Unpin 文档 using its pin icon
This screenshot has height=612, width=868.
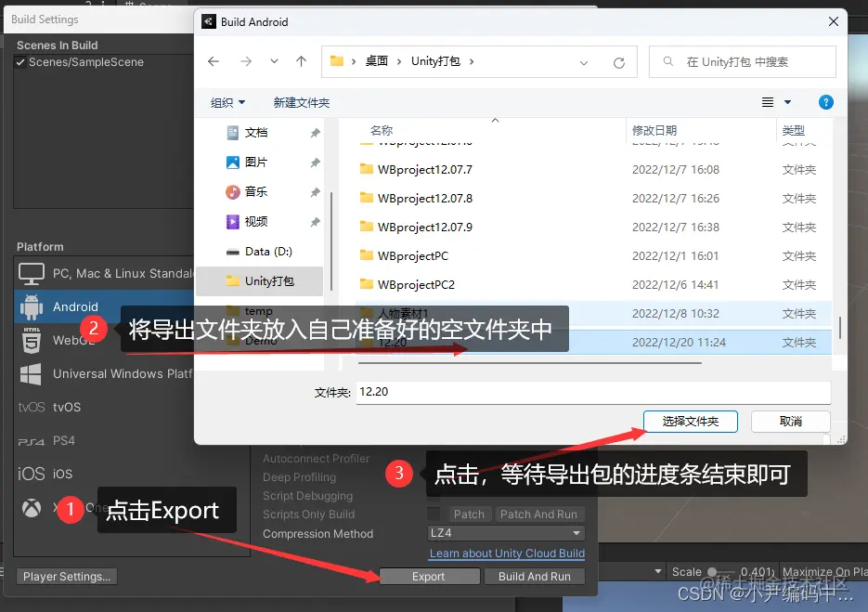click(315, 133)
